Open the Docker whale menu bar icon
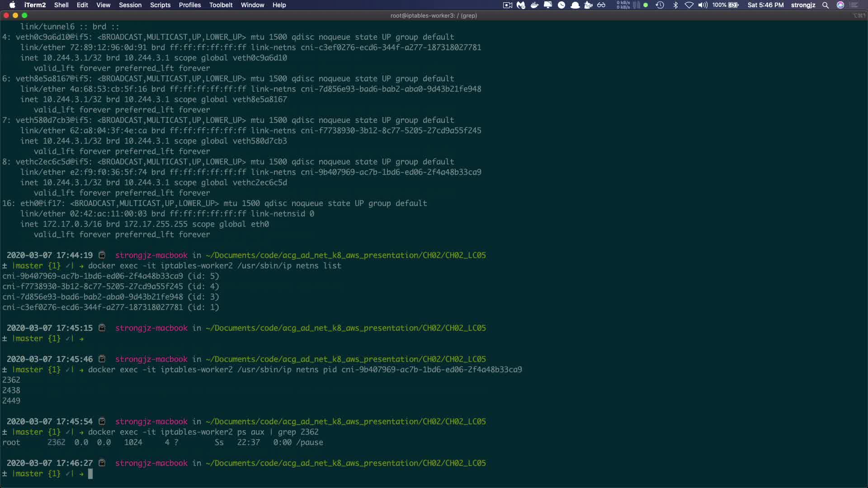 click(534, 5)
